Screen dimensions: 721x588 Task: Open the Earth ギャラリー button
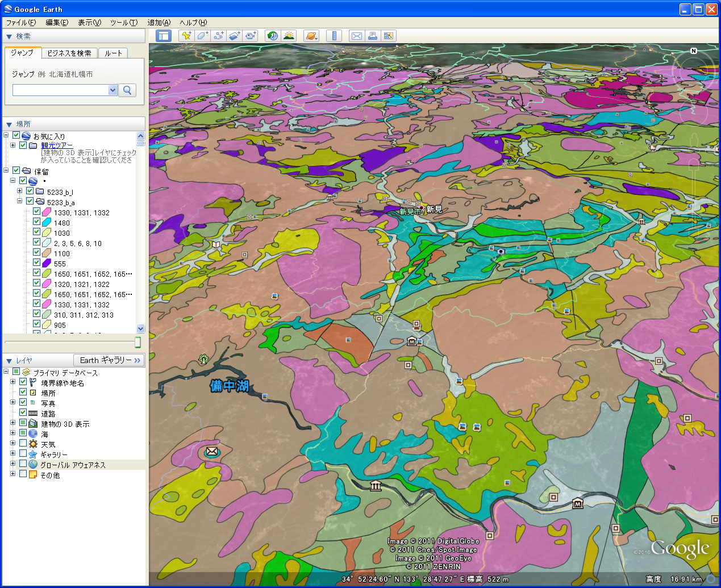[109, 360]
